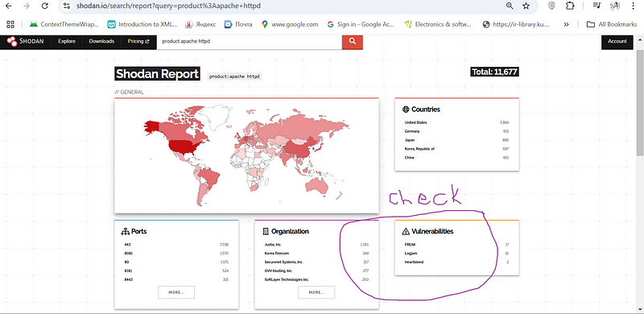644x314 pixels.
Task: Click the red search magnifier button
Action: pyautogui.click(x=353, y=42)
